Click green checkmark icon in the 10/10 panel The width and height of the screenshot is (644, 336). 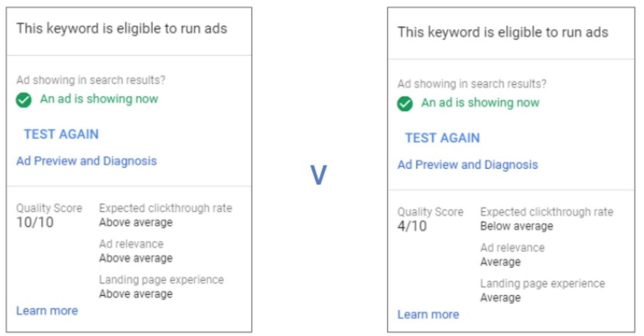click(24, 100)
